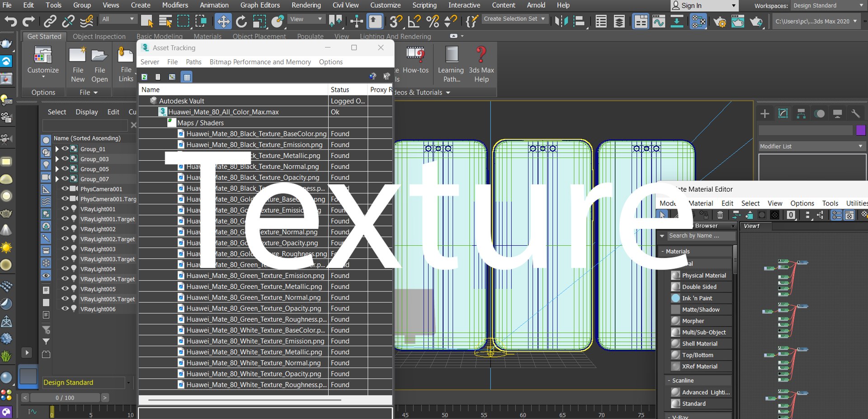This screenshot has height=419, width=868.
Task: Click the Asset Tracking horizontal scrollbar
Action: pyautogui.click(x=245, y=400)
